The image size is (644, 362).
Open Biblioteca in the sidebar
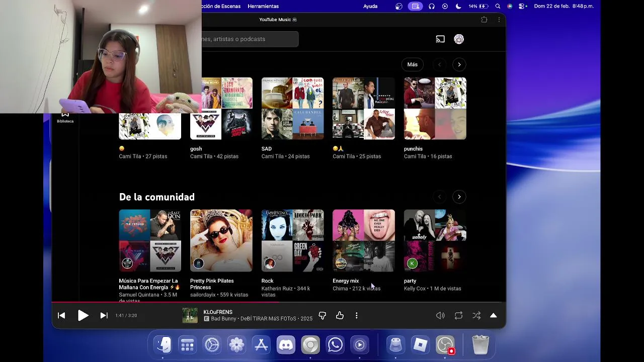65,117
